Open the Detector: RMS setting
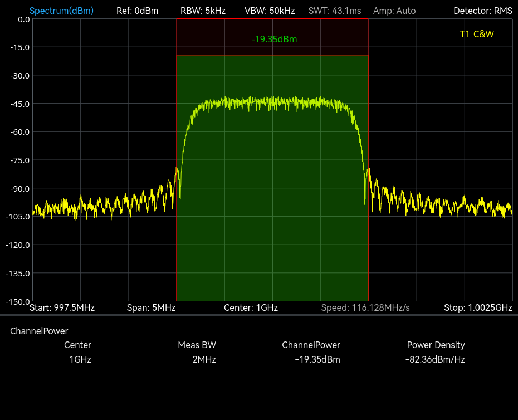518x420 pixels. click(483, 11)
